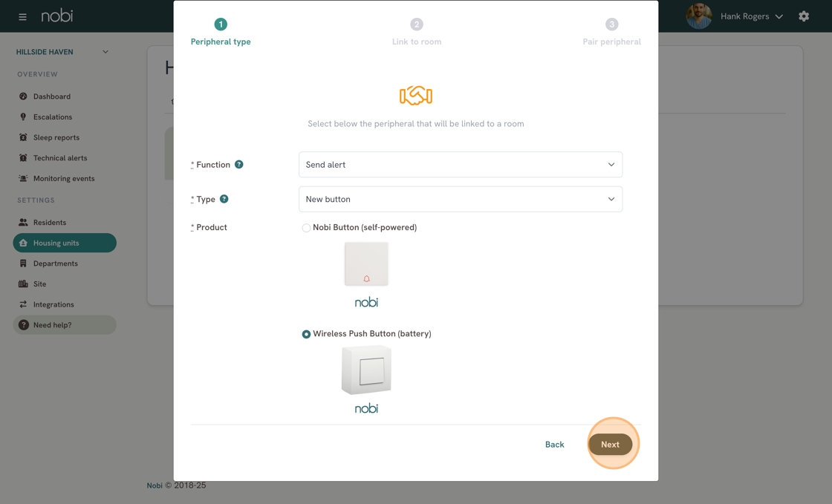The height and width of the screenshot is (504, 832).
Task: Open the Hank Rogers user menu
Action: (x=750, y=16)
